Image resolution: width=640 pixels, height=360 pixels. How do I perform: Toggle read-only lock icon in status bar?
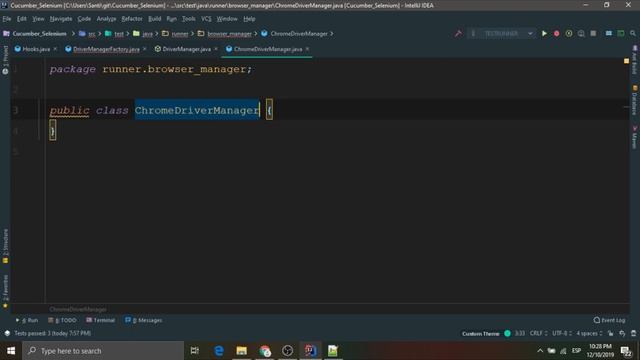pos(611,333)
